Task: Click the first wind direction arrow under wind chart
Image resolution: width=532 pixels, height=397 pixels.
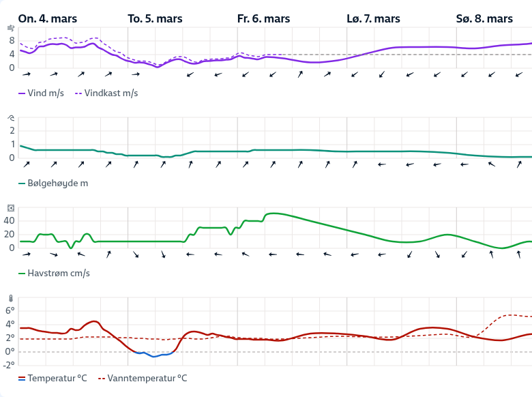Action: 27,74
